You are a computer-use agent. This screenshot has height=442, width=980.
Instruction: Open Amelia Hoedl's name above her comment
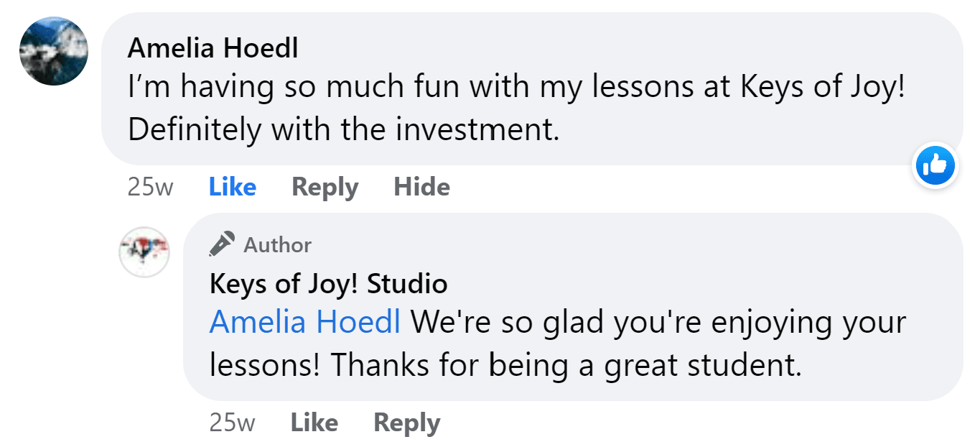pos(213,49)
